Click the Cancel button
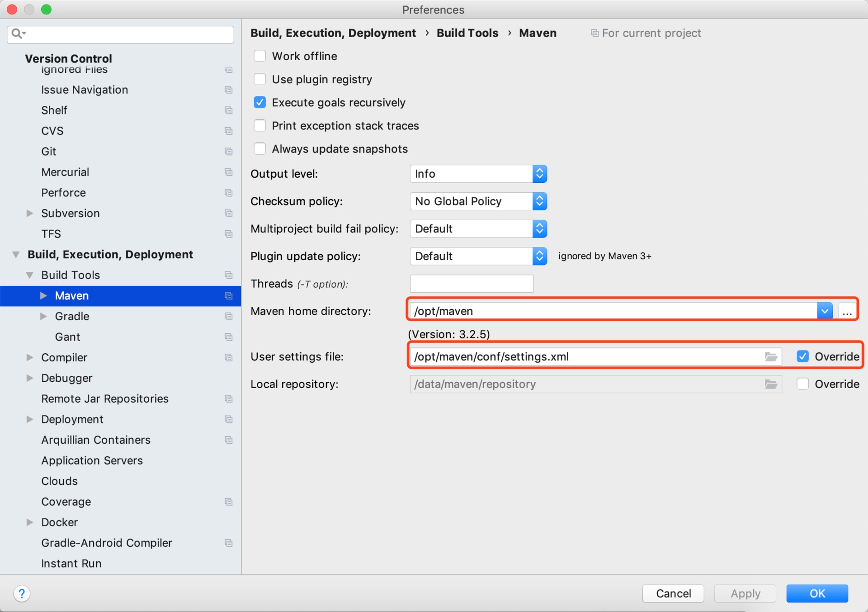Viewport: 868px width, 612px height. pyautogui.click(x=673, y=593)
